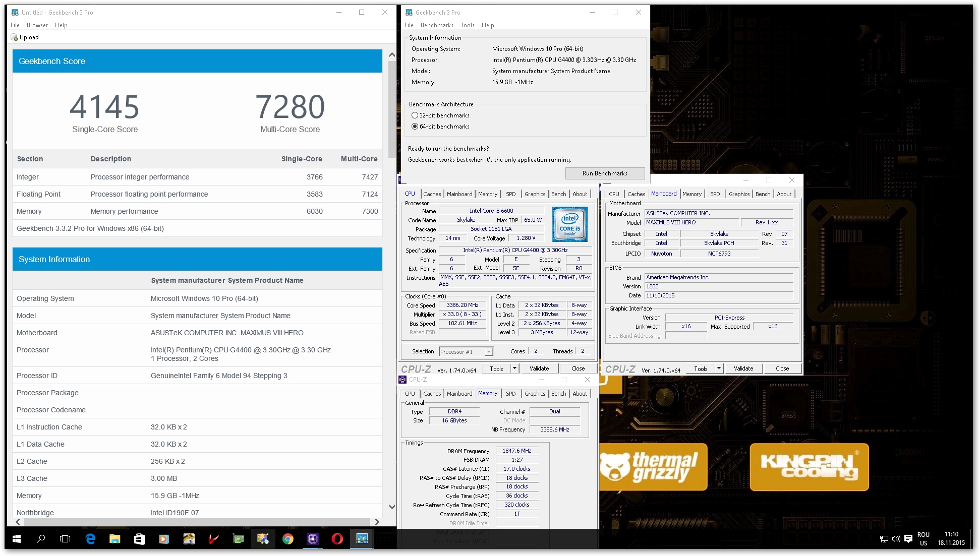
Task: Click scroll-down arrow in Geekbench results
Action: 392,507
